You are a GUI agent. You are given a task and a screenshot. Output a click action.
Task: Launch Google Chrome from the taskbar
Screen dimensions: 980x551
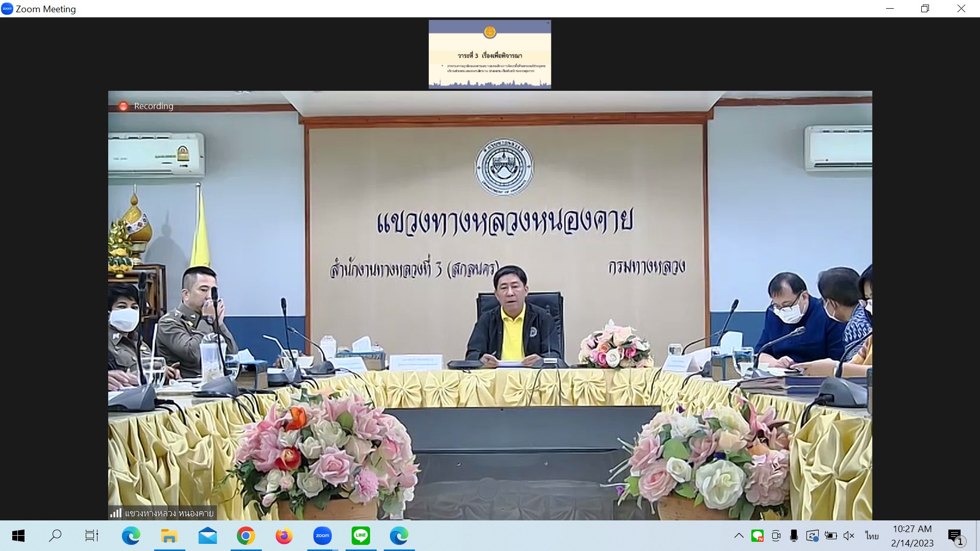point(246,536)
